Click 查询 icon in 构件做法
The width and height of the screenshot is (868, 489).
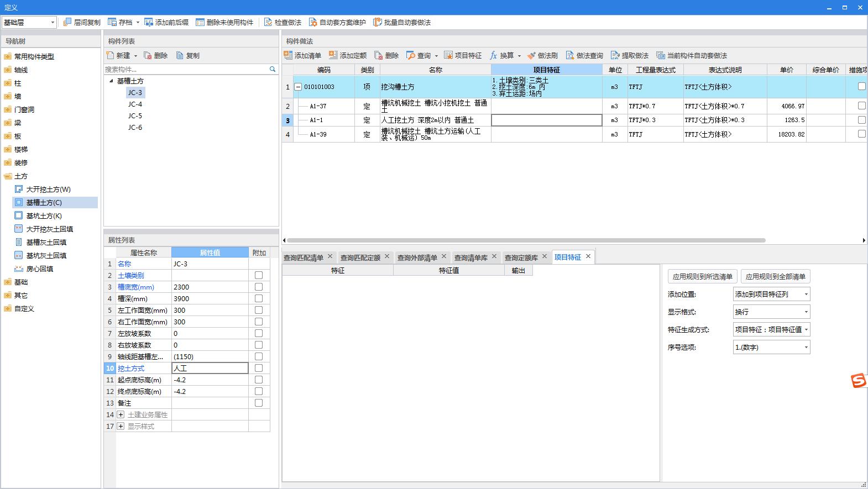click(x=411, y=55)
